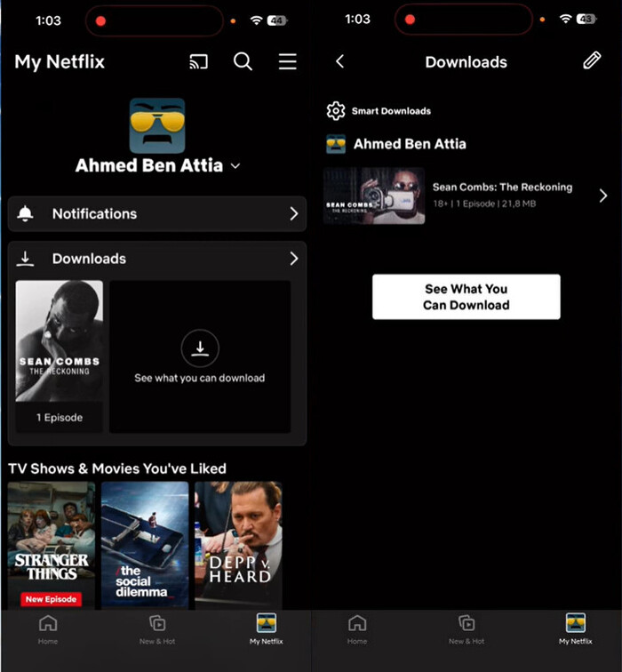Open the Notifications row

pyautogui.click(x=157, y=214)
